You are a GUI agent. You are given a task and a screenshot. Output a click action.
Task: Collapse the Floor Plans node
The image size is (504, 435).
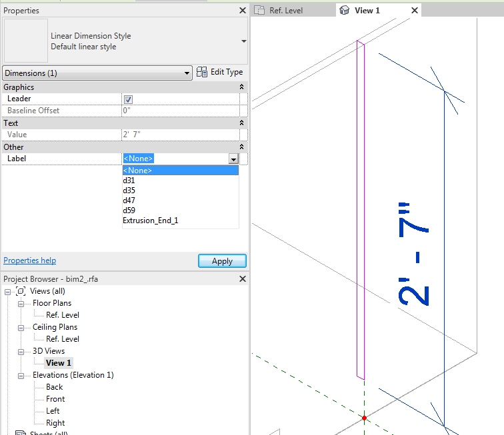pos(21,304)
